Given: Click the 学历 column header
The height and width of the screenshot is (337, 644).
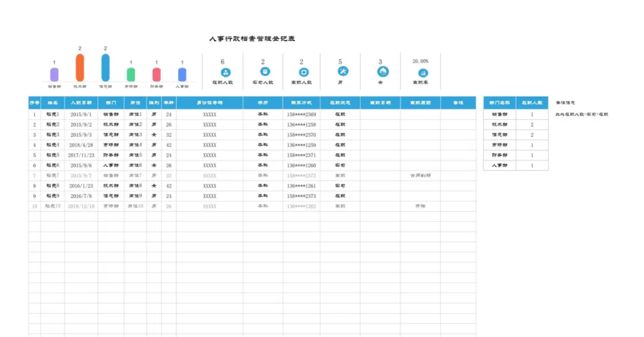Looking at the screenshot, I should [x=263, y=103].
